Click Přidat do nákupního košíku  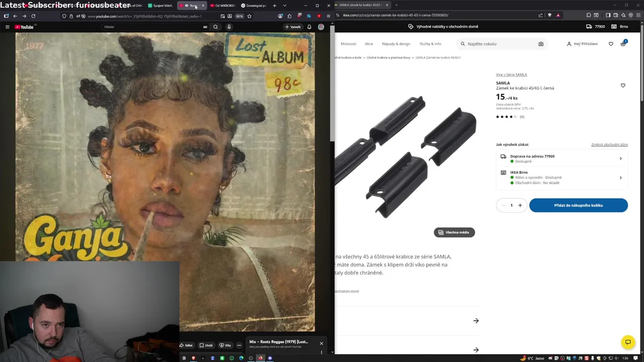[578, 205]
